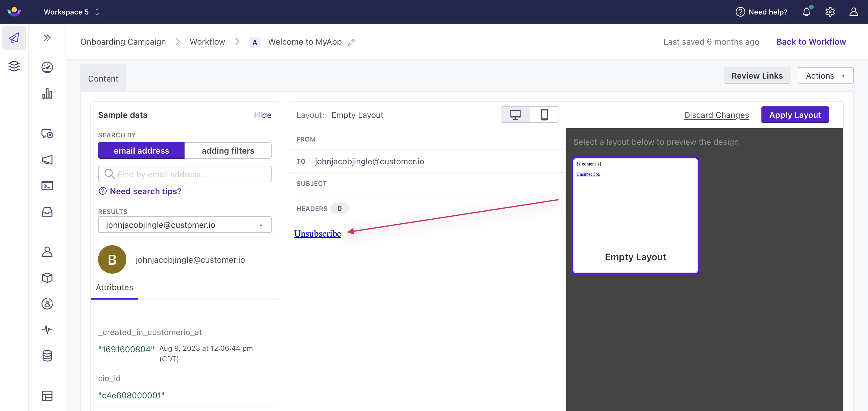The height and width of the screenshot is (411, 868).
Task: Click the Apply Layout button
Action: (x=795, y=115)
